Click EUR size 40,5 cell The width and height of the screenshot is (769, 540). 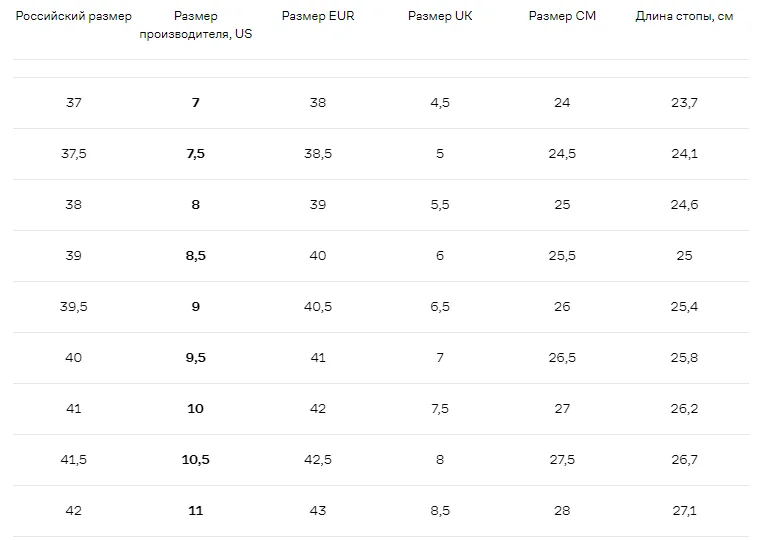(318, 307)
